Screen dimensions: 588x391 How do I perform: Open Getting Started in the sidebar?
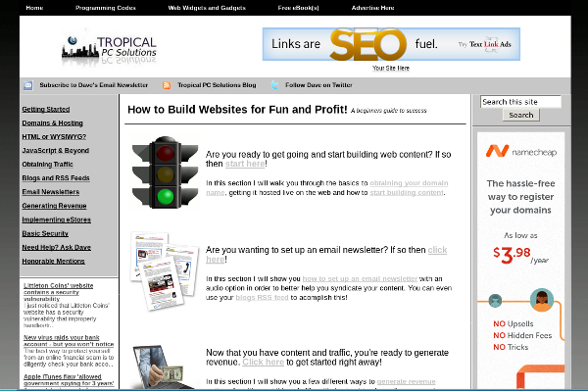point(46,109)
